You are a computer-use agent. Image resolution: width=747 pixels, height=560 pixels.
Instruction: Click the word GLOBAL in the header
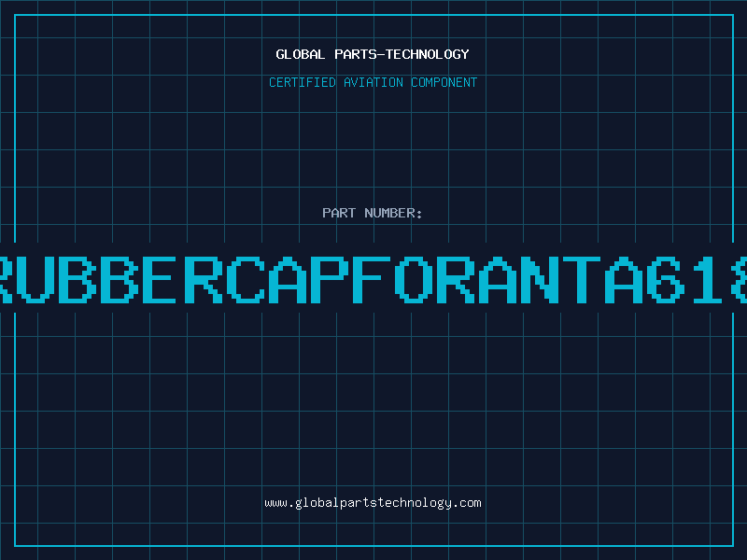tap(300, 54)
